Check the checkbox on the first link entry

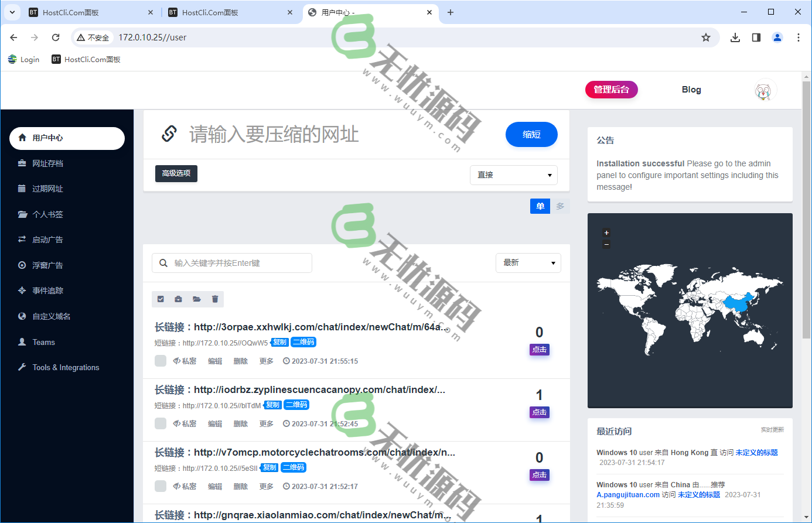pyautogui.click(x=160, y=361)
